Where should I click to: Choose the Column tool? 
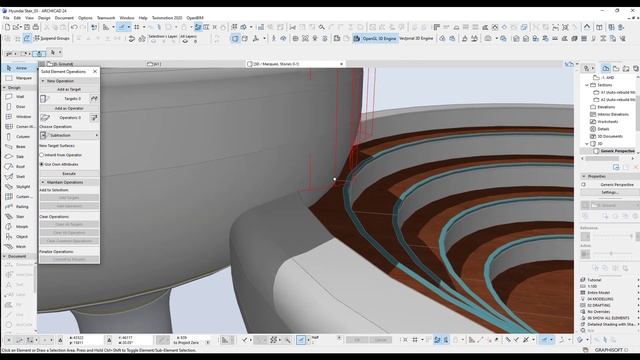coord(18,137)
